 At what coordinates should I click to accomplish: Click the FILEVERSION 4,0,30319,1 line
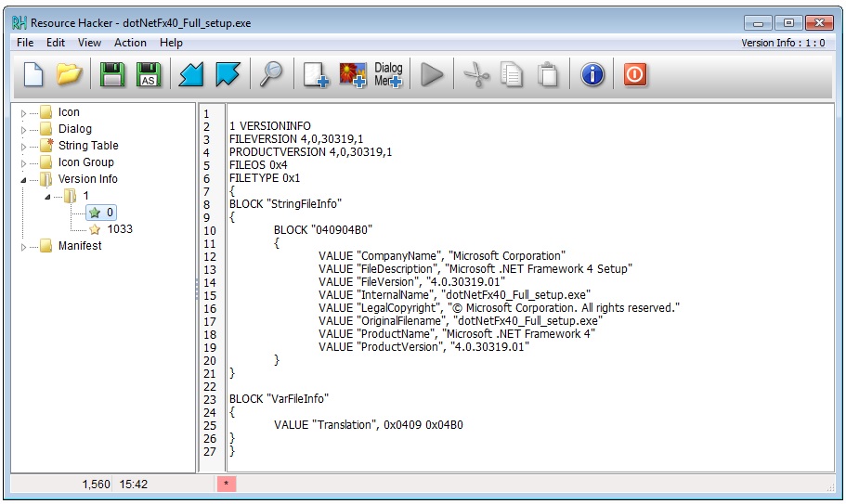point(296,139)
